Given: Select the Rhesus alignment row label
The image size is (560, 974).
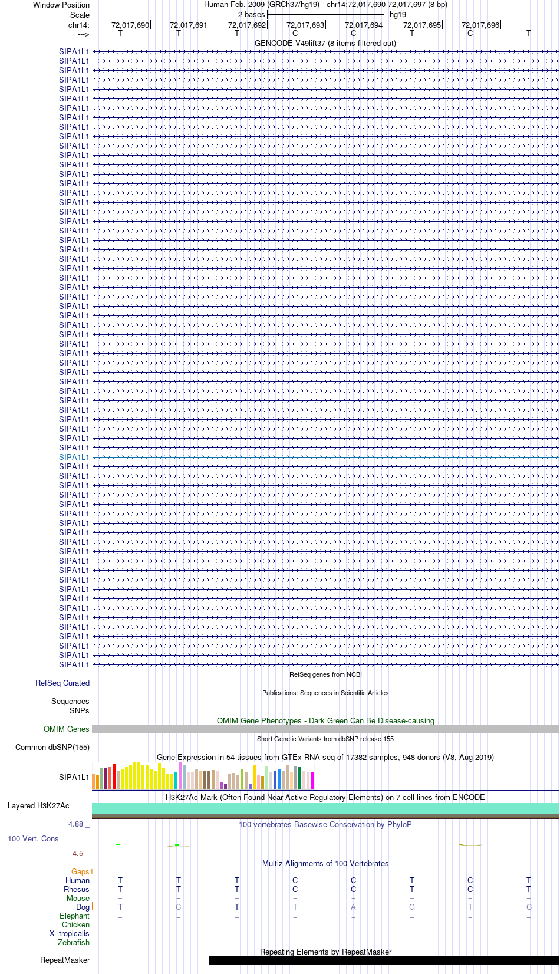Looking at the screenshot, I should click(x=77, y=889).
